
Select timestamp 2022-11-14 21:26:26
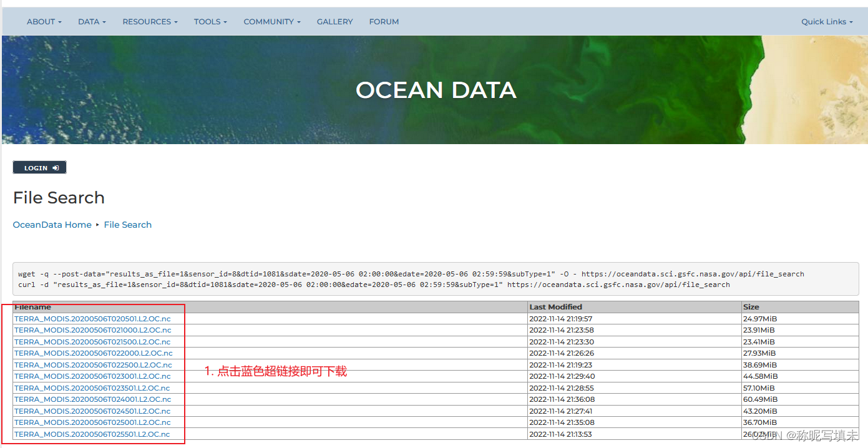[562, 353]
